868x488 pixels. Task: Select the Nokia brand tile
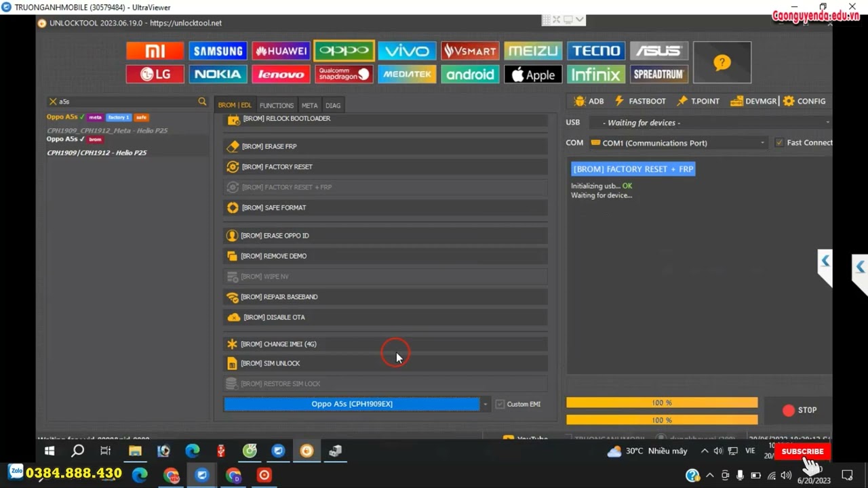[218, 74]
